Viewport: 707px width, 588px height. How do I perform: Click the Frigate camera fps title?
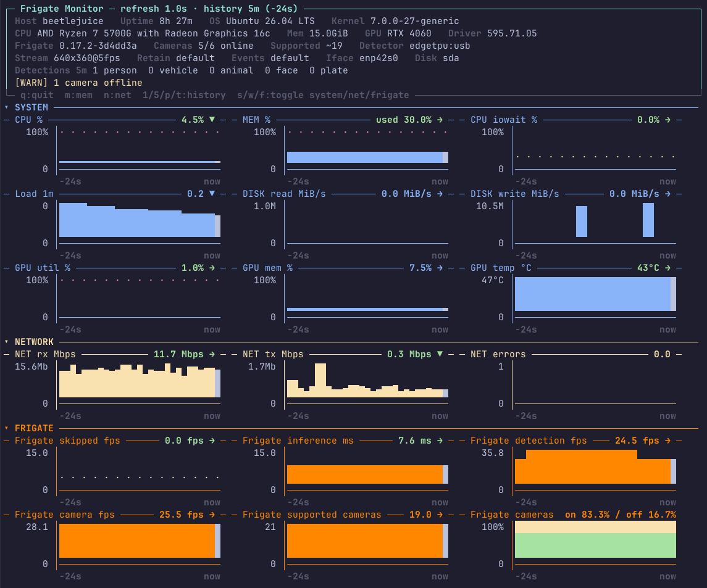coord(64,515)
